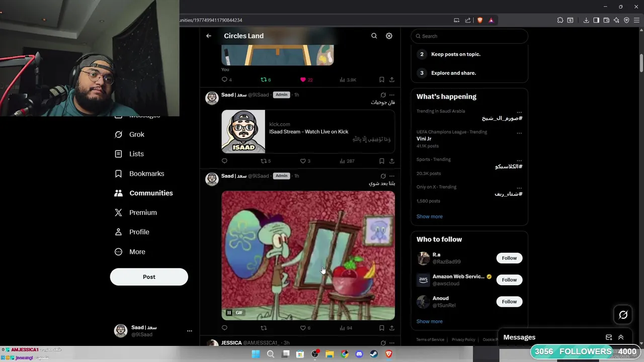Toggle the browser sidebar panel
The height and width of the screenshot is (362, 644).
coord(596,20)
